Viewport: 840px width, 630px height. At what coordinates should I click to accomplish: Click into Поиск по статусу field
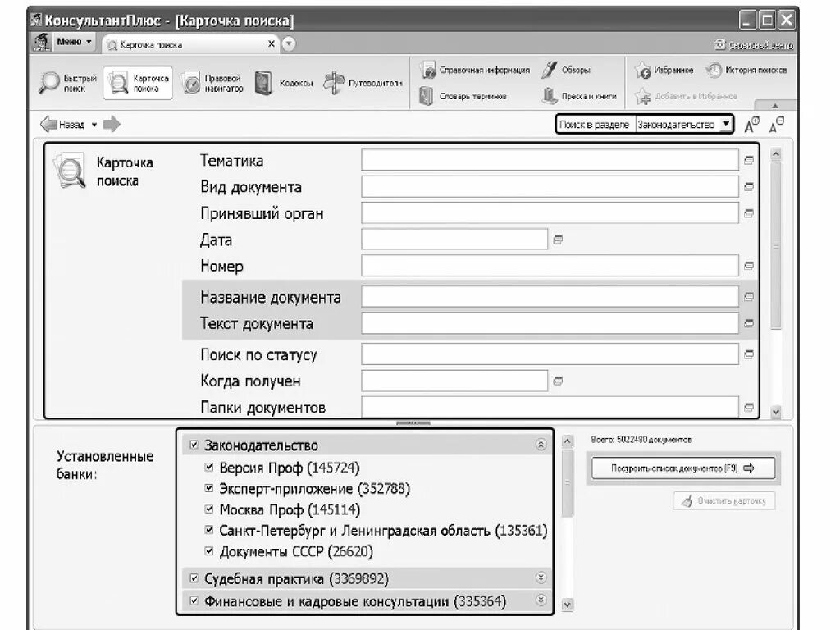tap(550, 354)
